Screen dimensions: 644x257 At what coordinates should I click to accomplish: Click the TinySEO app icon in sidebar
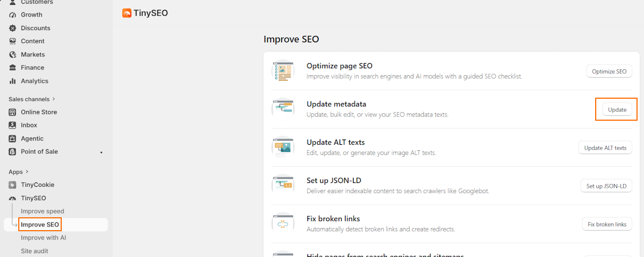[12, 198]
